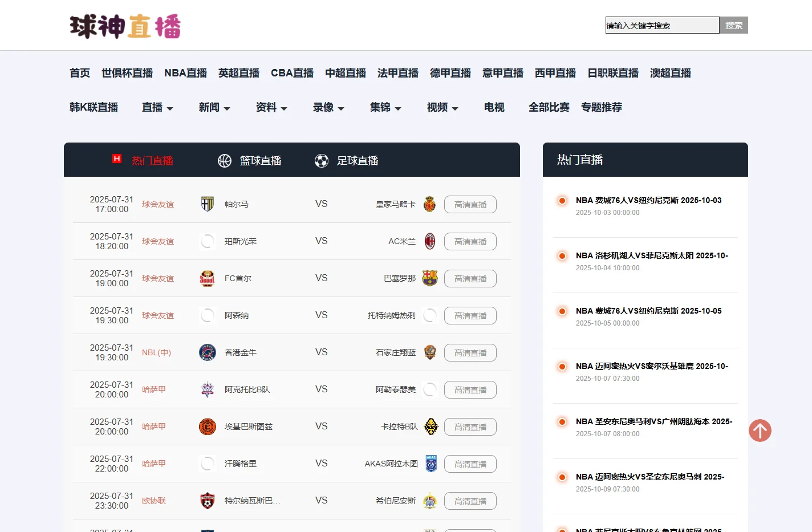Image resolution: width=812 pixels, height=532 pixels.
Task: Expand the 资料 dropdown menu
Action: [271, 107]
